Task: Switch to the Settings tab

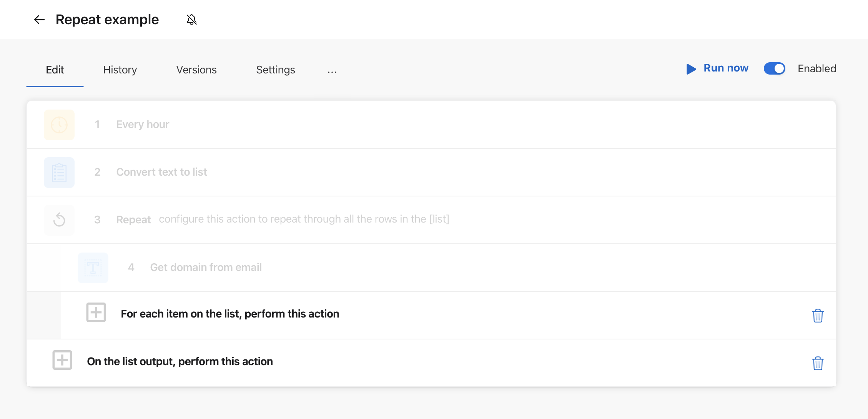Action: (275, 69)
